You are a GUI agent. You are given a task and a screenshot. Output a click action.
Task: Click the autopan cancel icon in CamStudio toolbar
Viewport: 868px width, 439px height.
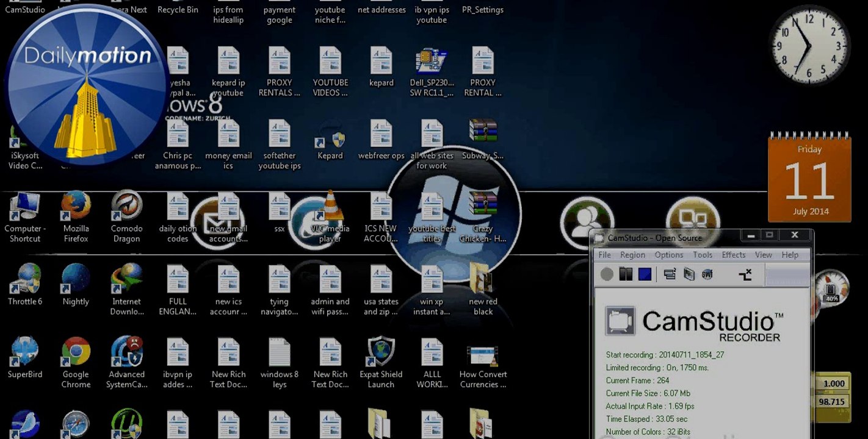(x=745, y=274)
